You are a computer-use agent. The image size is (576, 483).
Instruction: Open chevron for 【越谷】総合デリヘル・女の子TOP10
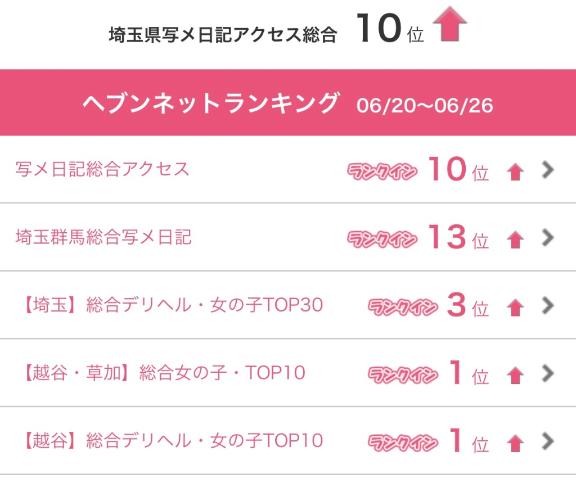point(548,441)
